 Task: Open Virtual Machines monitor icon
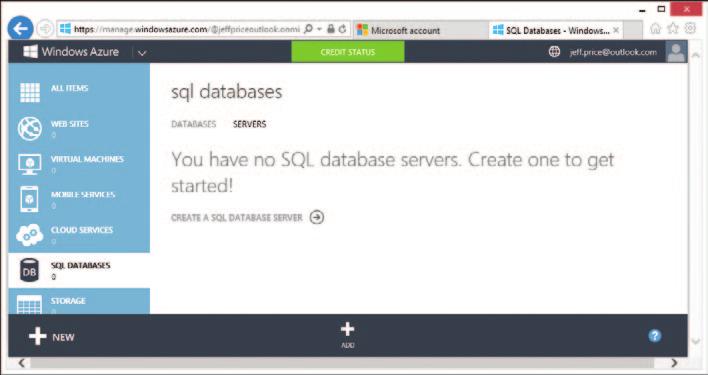(30, 165)
